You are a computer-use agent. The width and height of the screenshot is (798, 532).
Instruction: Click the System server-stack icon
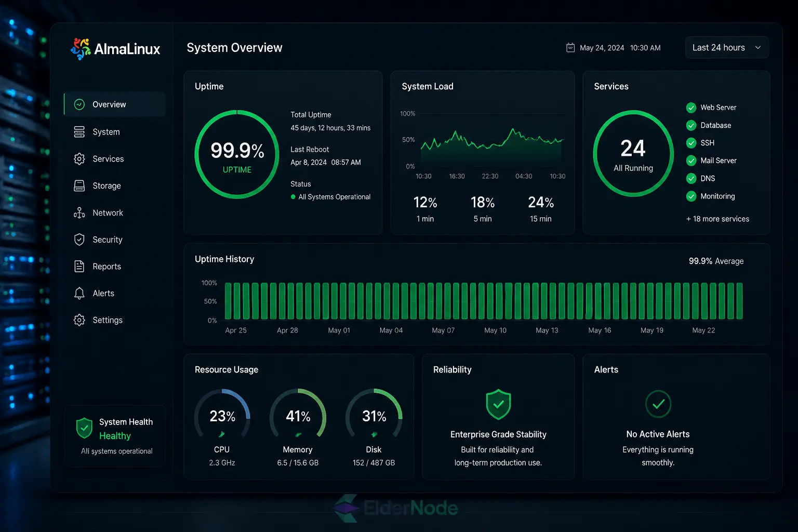pos(79,132)
